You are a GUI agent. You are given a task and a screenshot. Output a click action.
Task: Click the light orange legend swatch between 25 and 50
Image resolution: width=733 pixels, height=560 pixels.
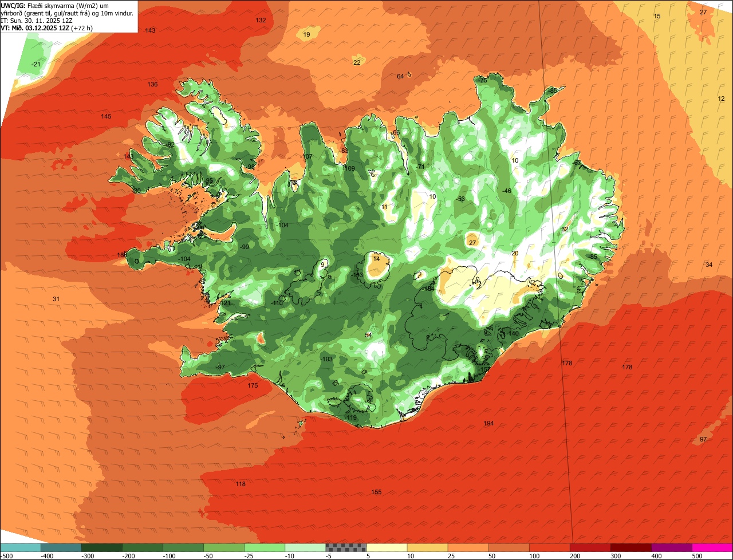pos(468,547)
